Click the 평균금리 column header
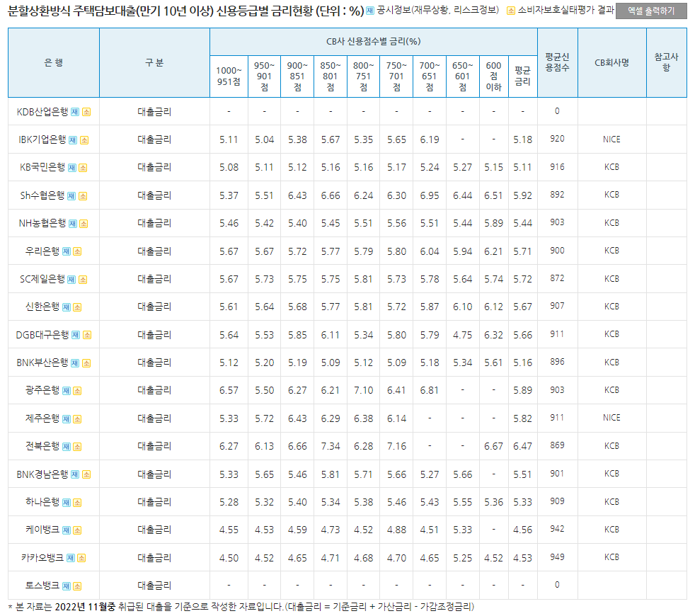This screenshot has width=695, height=616. 522,76
